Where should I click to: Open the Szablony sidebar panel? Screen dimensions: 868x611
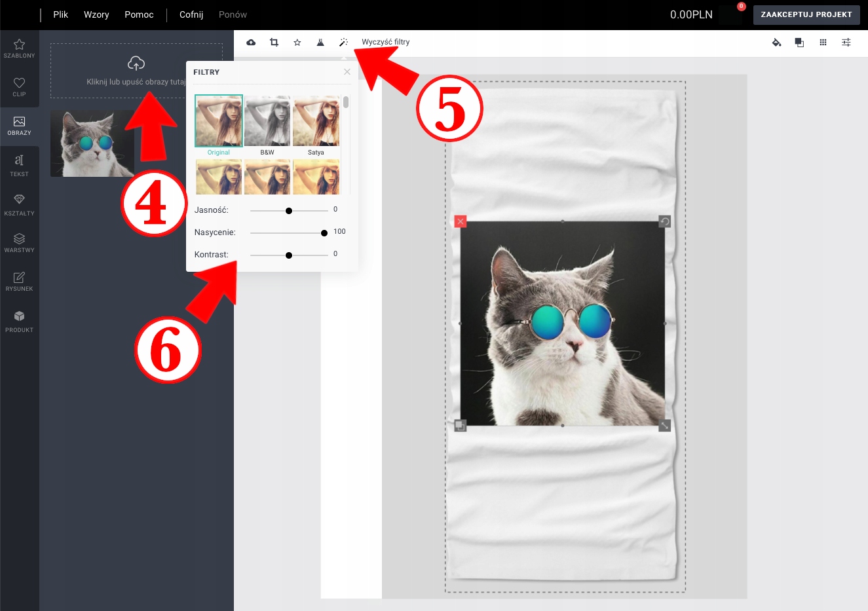tap(19, 48)
